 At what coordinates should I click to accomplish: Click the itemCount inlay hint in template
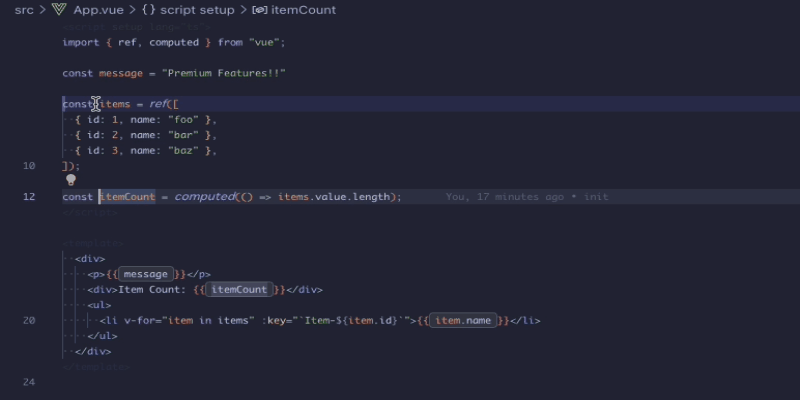pos(239,290)
